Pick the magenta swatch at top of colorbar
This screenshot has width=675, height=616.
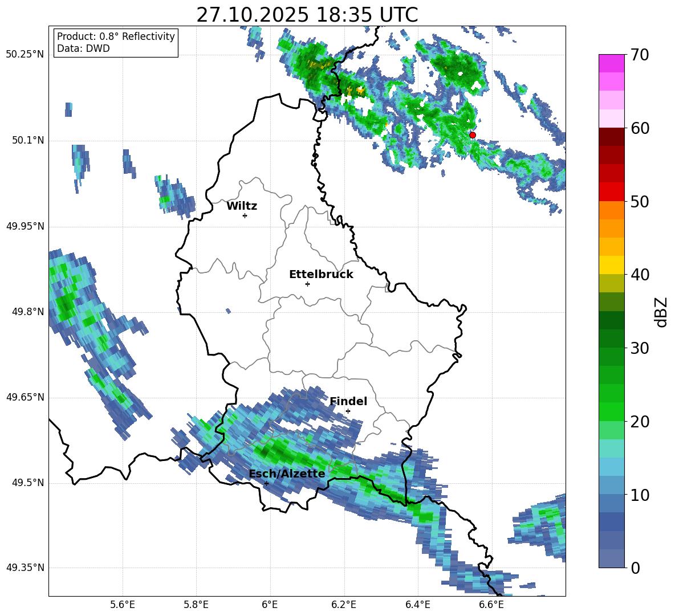pyautogui.click(x=611, y=63)
